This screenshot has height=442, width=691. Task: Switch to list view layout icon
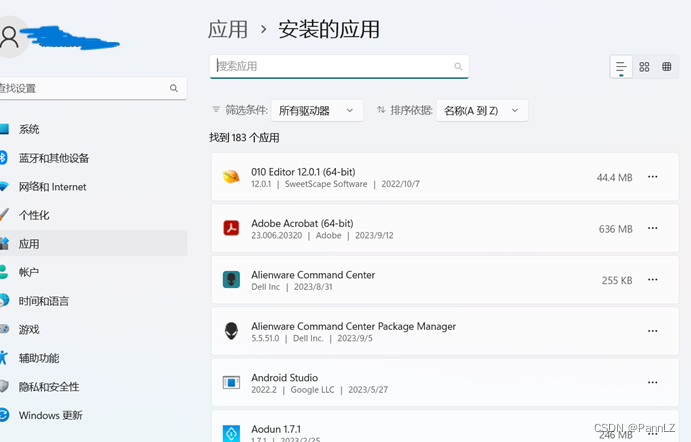tap(621, 67)
